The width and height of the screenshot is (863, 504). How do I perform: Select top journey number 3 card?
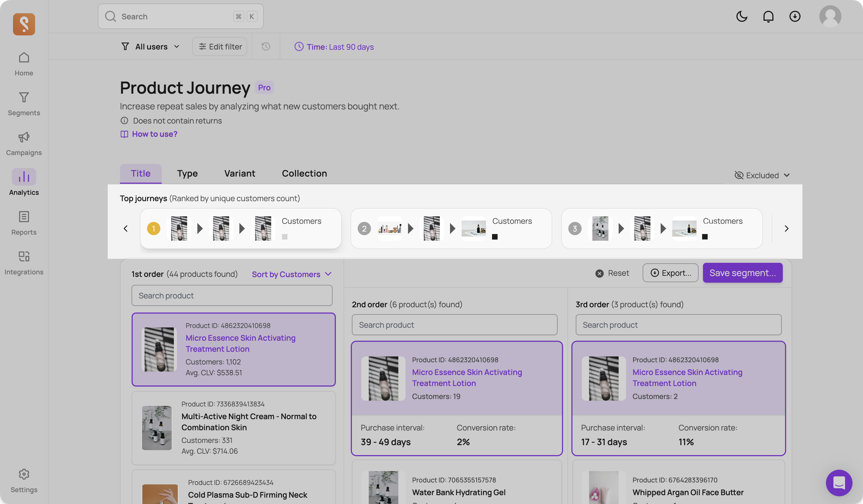click(x=662, y=228)
